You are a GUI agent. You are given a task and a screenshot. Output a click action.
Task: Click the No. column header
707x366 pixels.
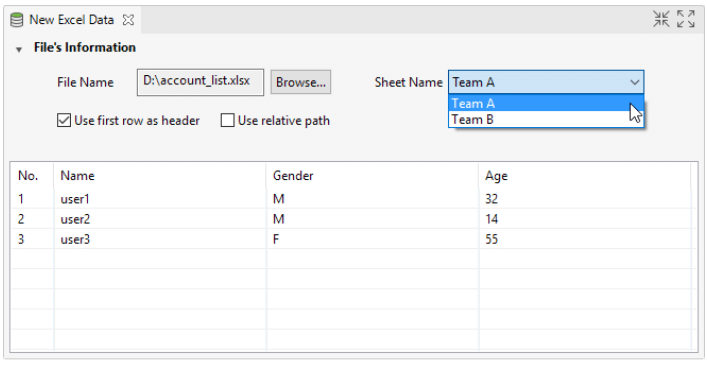pos(32,175)
